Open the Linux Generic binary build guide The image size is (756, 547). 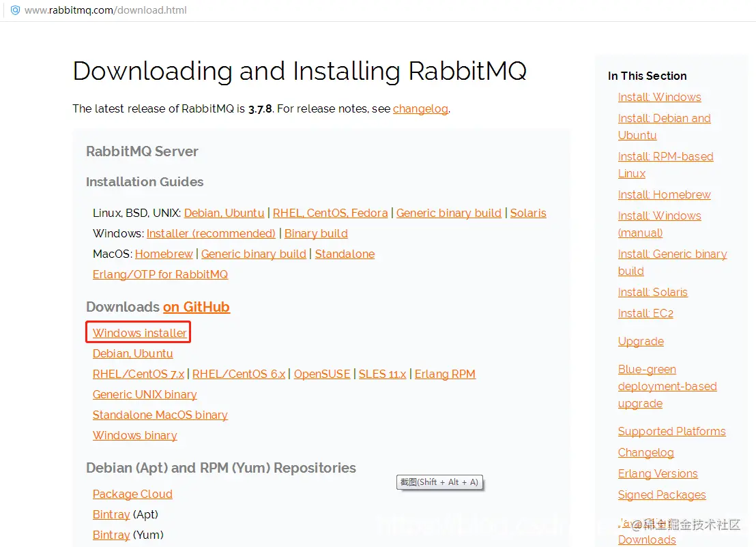[449, 213]
